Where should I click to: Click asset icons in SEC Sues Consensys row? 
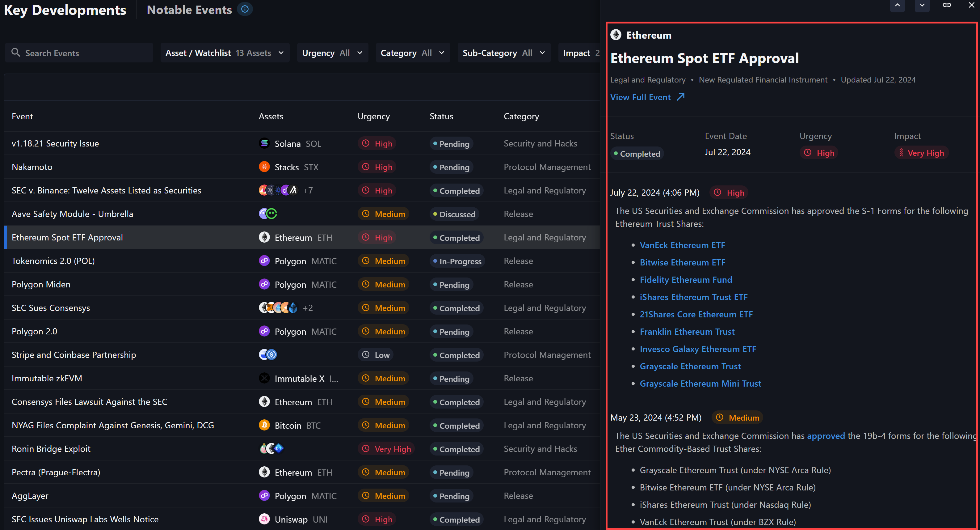pyautogui.click(x=278, y=307)
